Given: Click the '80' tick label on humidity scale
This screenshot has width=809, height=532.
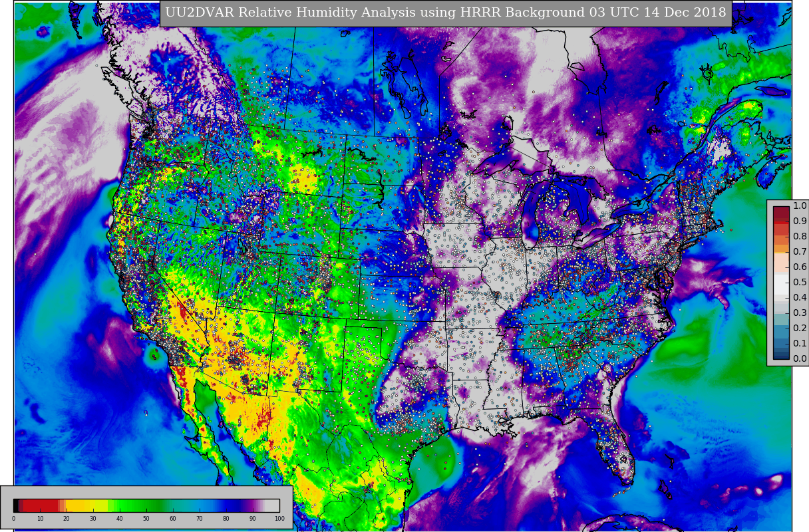Looking at the screenshot, I should pos(226,519).
